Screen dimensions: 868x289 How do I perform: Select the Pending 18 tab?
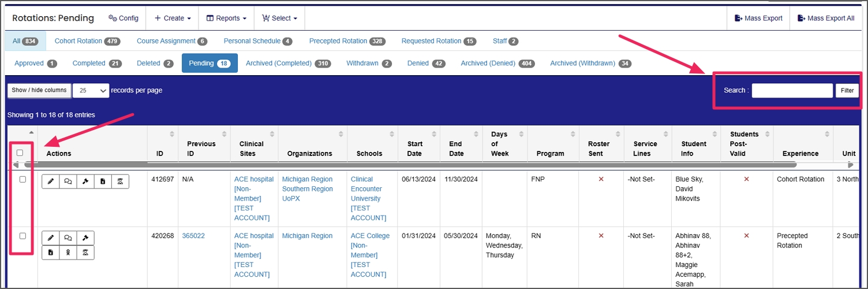coord(209,63)
